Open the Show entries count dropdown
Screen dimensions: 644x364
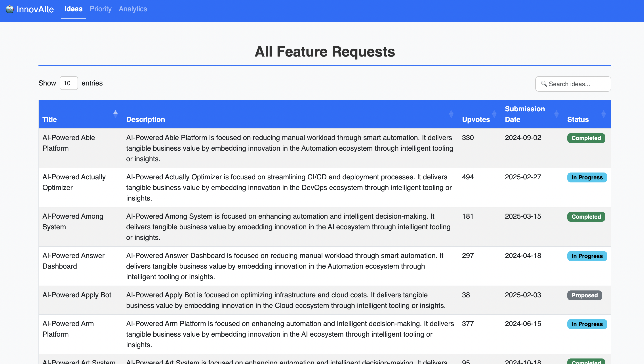point(69,83)
